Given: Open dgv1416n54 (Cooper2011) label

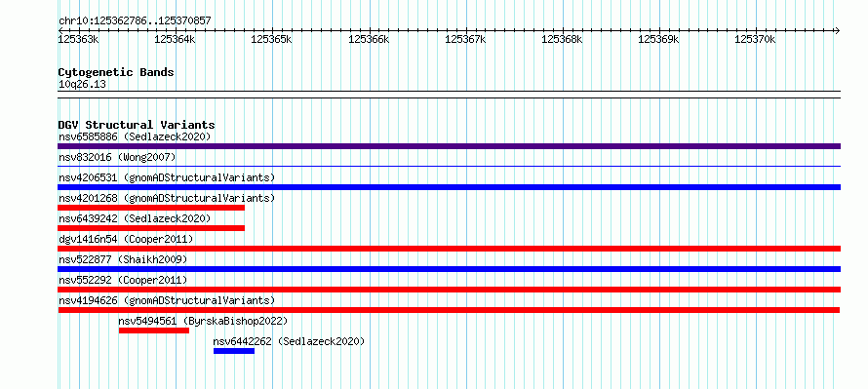Looking at the screenshot, I should (126, 239).
